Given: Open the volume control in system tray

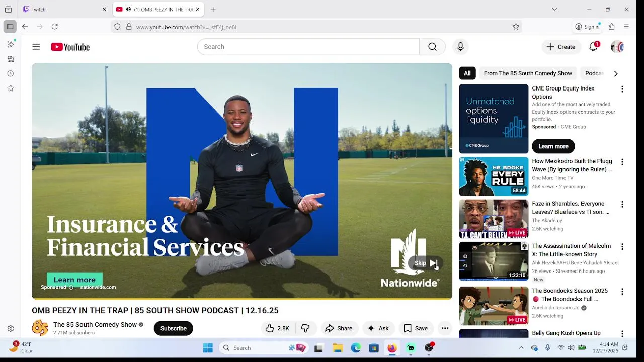Looking at the screenshot, I should click(x=571, y=348).
